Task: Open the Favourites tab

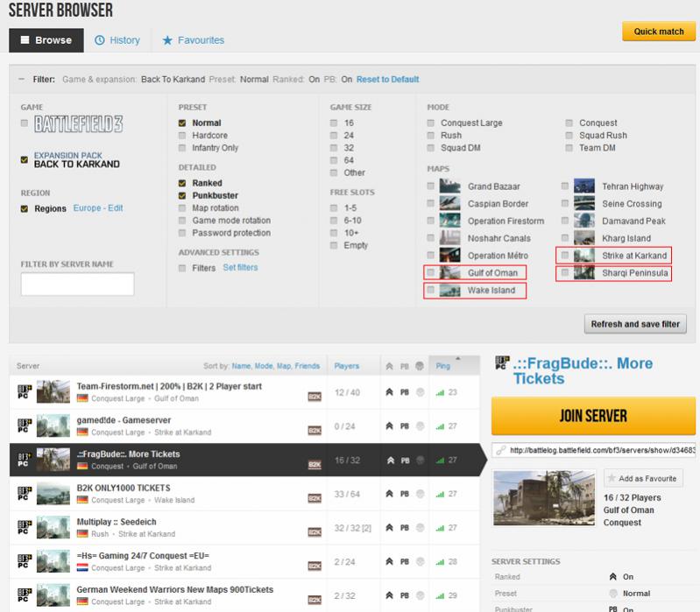Action: (x=194, y=40)
